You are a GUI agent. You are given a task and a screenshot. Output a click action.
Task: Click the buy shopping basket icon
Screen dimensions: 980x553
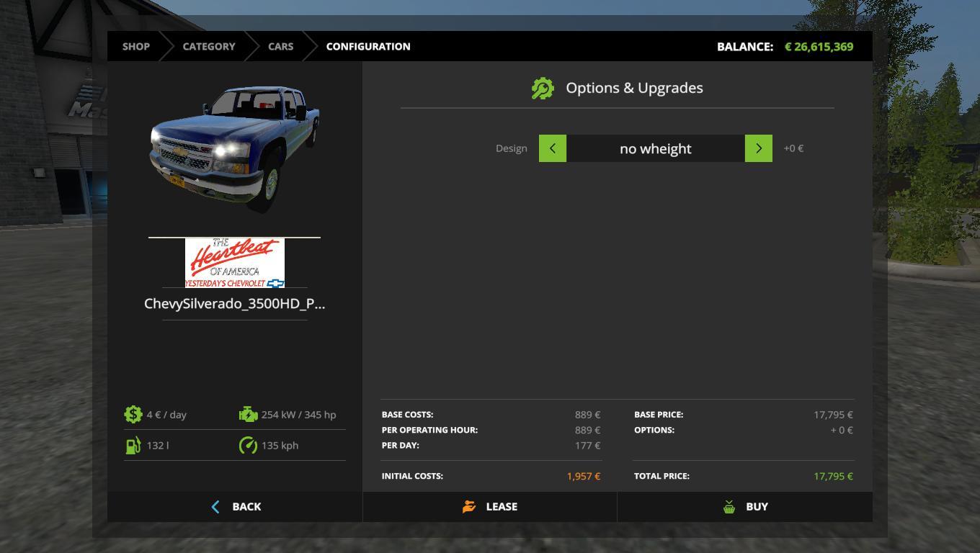tap(729, 507)
